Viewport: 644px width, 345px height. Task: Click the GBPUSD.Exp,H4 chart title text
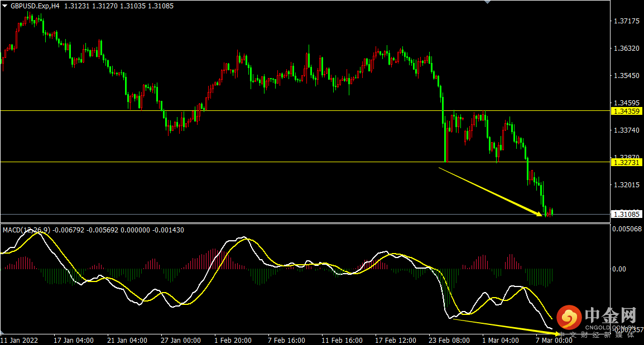[x=35, y=6]
